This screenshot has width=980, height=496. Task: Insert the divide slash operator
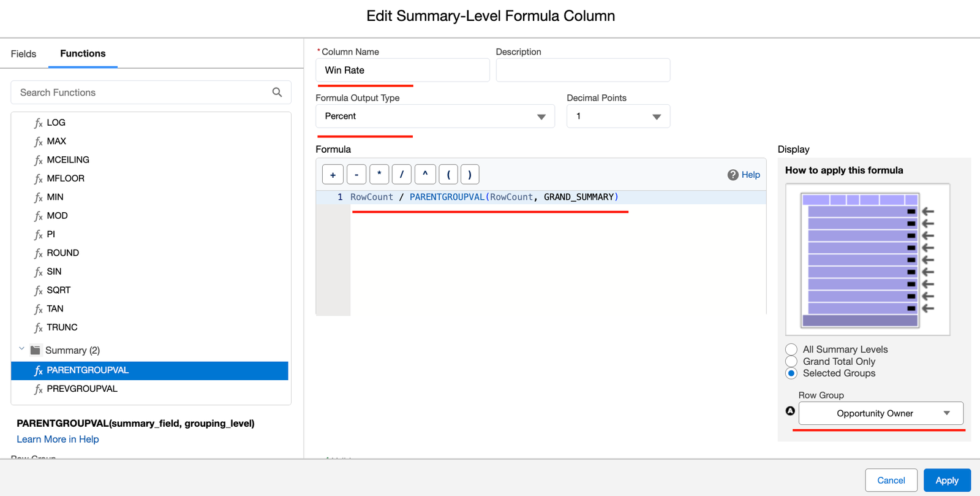pyautogui.click(x=402, y=175)
